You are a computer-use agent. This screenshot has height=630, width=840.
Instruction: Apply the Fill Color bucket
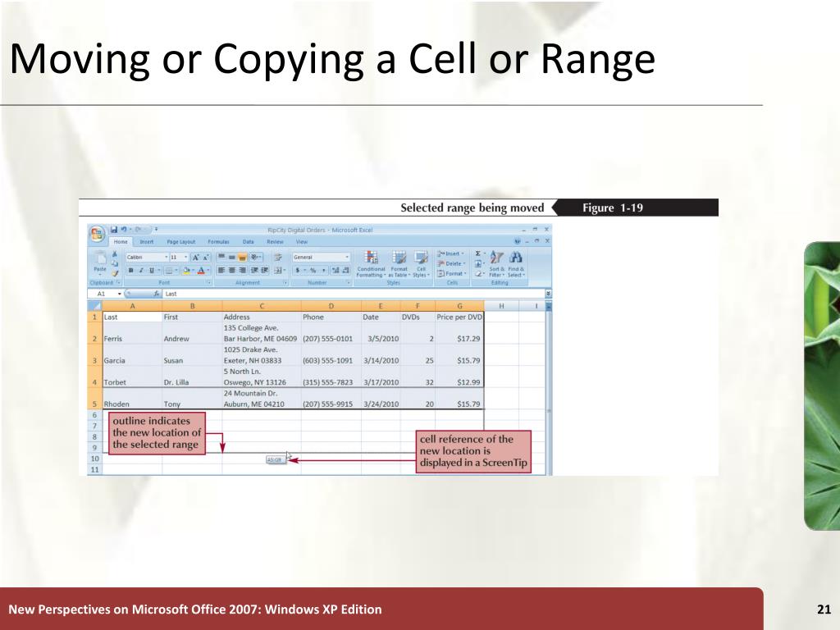click(x=187, y=271)
